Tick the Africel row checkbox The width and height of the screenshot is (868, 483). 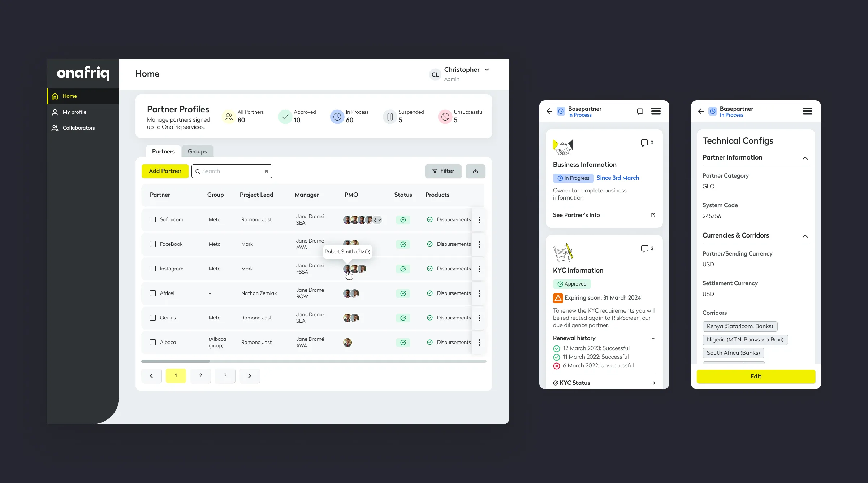click(153, 293)
